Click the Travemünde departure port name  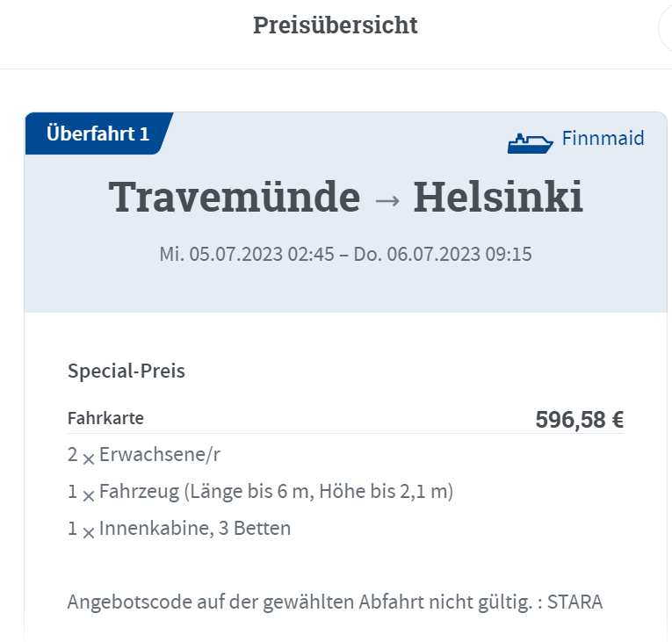[235, 198]
